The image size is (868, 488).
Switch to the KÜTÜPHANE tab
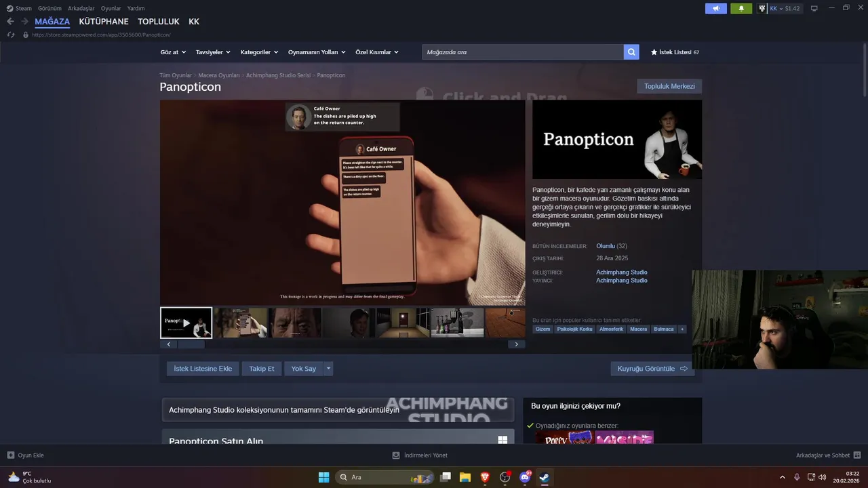[x=104, y=22]
